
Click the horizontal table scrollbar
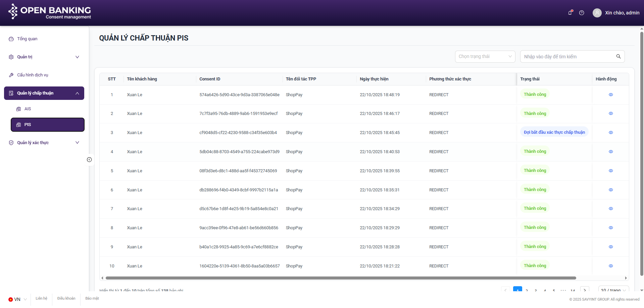[x=341, y=278]
